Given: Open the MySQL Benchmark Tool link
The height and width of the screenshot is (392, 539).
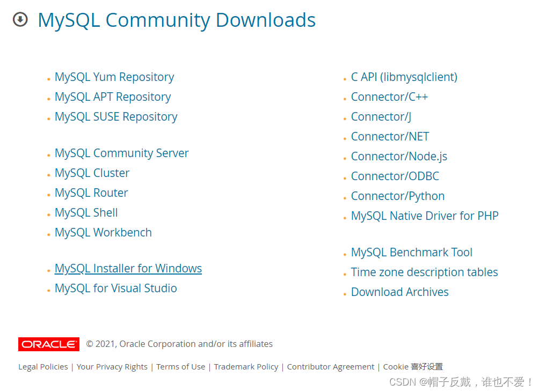Looking at the screenshot, I should click(x=412, y=253).
